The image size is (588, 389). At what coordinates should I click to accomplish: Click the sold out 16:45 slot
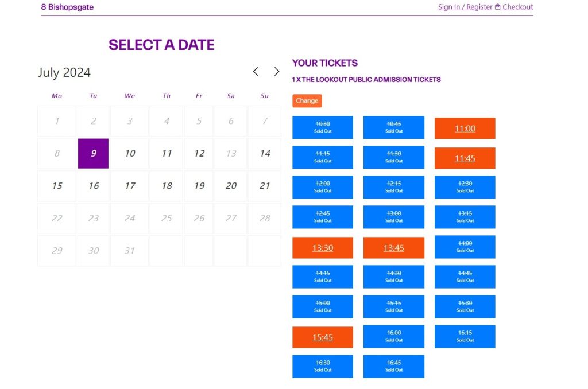coord(394,366)
